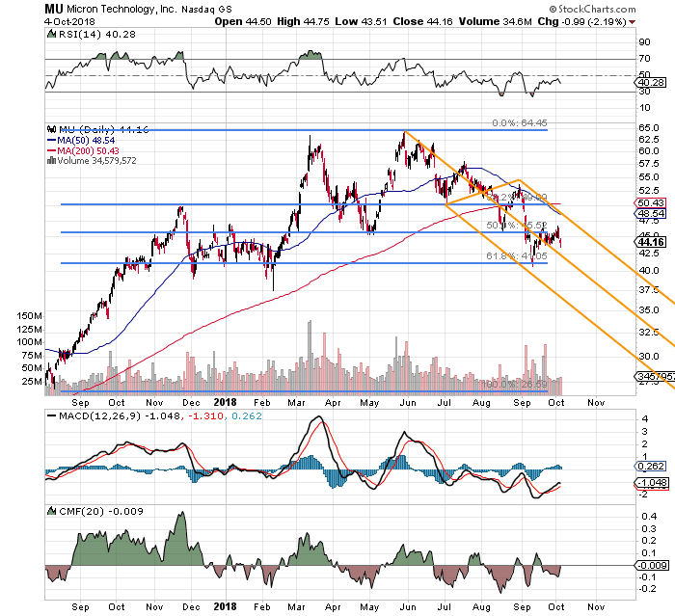This screenshot has width=675, height=616.
Task: Click the 75M volume axis label
Action: click(32, 356)
